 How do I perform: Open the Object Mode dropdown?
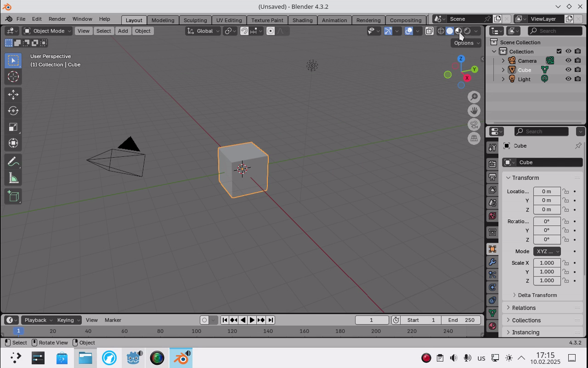pos(47,31)
